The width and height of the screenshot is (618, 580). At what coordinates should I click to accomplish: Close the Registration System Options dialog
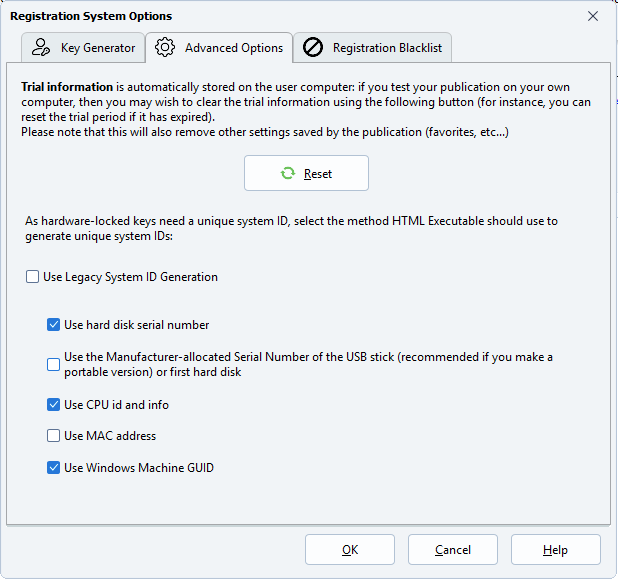pyautogui.click(x=593, y=16)
